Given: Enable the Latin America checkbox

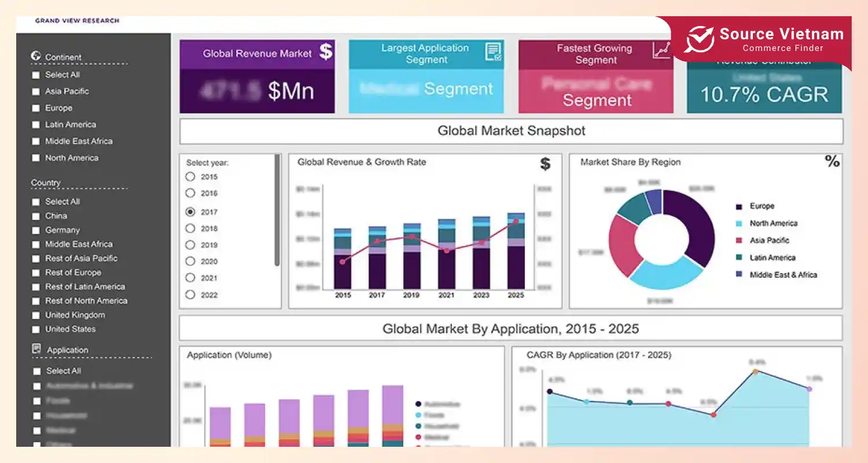Looking at the screenshot, I should click(x=36, y=125).
